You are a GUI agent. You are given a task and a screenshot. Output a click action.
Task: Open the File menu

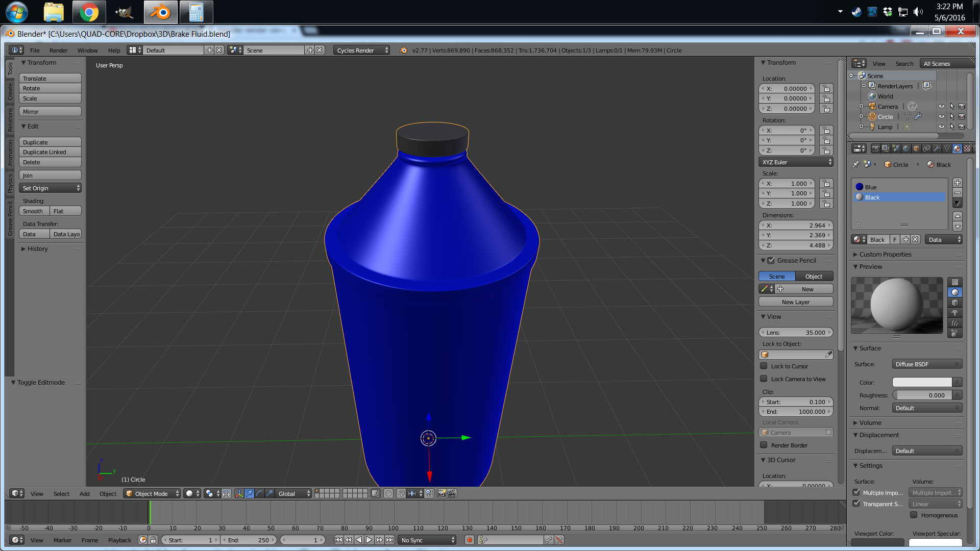tap(35, 50)
